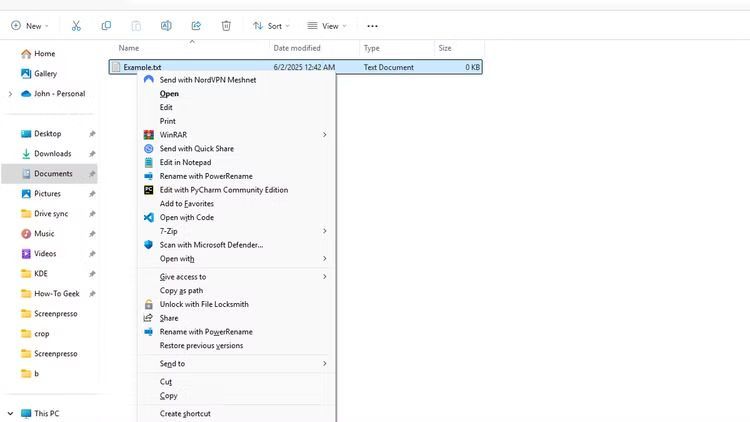Select Send with NordVPN Meshnet
The image size is (750, 422).
pos(207,80)
